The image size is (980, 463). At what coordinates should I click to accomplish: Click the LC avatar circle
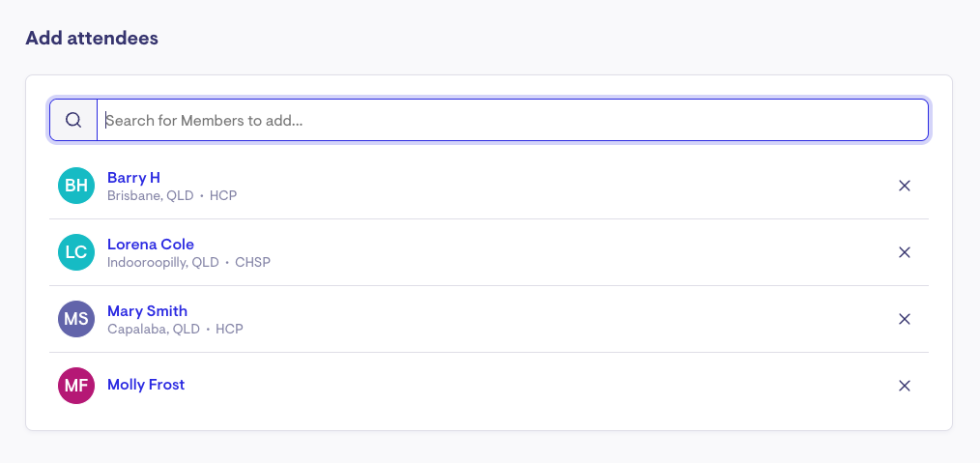[76, 252]
